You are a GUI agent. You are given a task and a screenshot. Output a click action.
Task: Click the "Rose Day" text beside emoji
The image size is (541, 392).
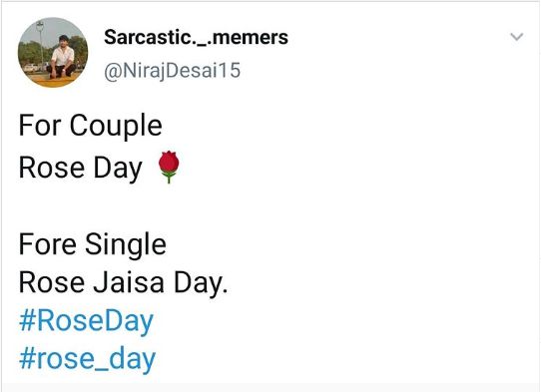pyautogui.click(x=81, y=168)
